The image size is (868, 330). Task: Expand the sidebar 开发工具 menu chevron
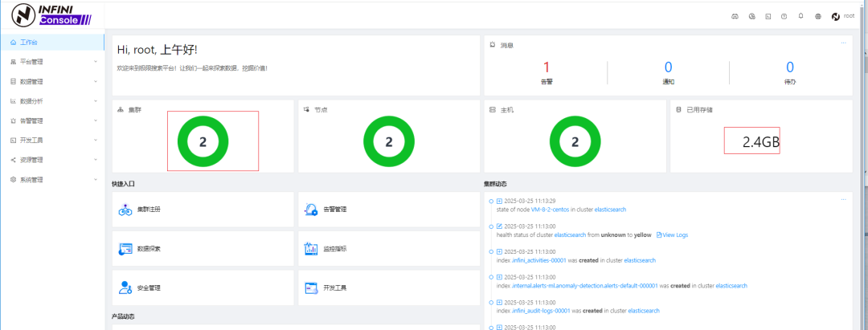[x=96, y=141]
